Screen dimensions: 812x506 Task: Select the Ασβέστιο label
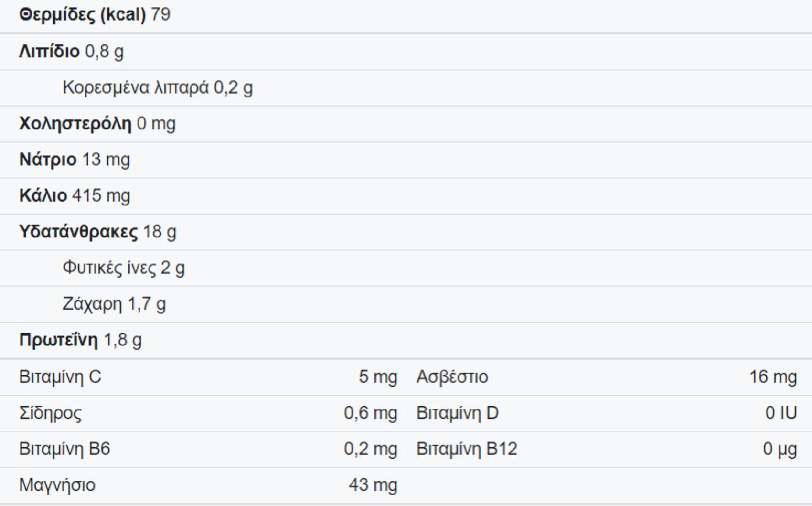coord(452,377)
